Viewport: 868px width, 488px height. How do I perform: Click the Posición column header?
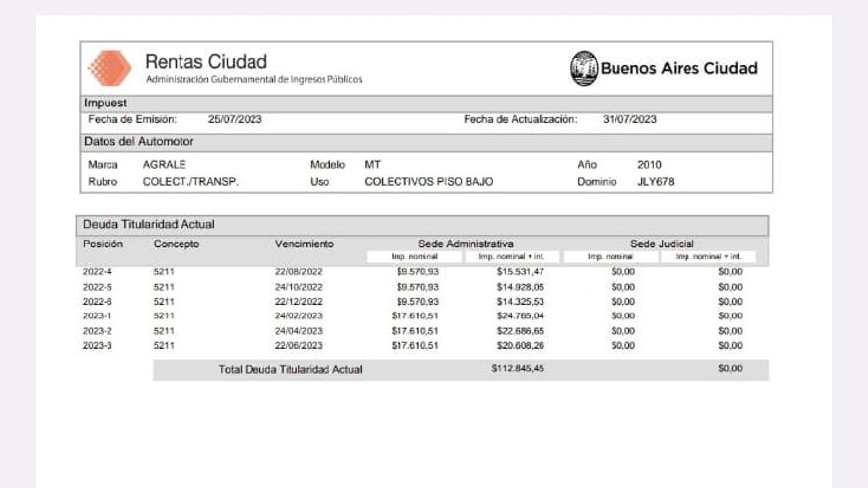coord(103,244)
